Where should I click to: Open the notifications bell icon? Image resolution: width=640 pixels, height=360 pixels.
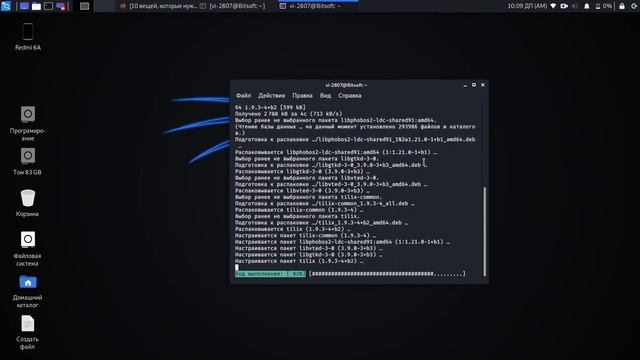click(x=587, y=6)
